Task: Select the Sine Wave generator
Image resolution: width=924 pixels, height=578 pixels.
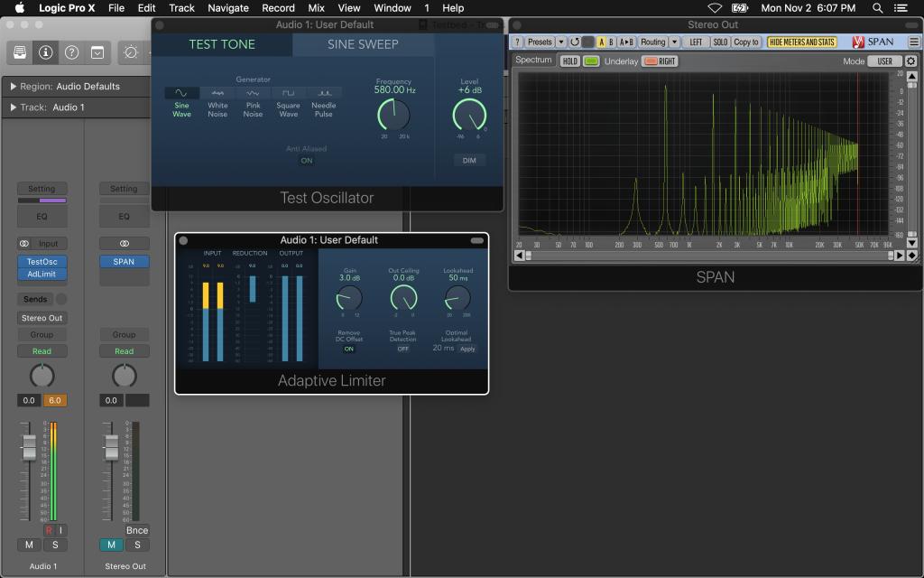Action: (181, 103)
